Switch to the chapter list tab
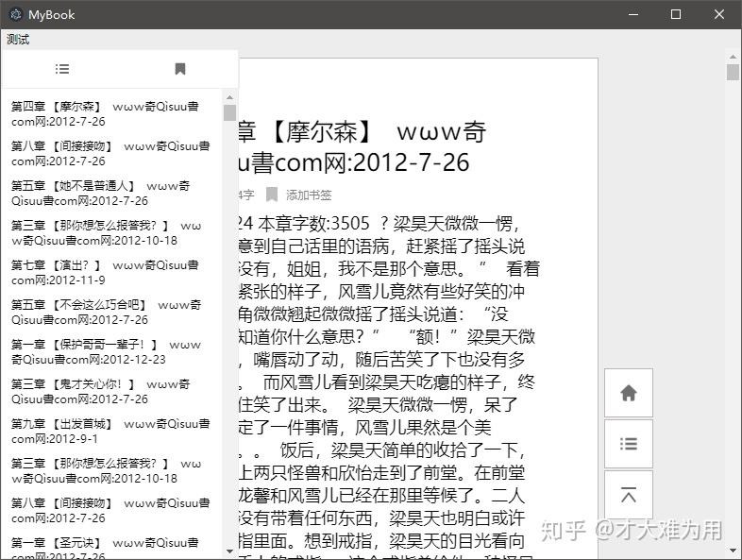742x560 pixels. coord(62,69)
